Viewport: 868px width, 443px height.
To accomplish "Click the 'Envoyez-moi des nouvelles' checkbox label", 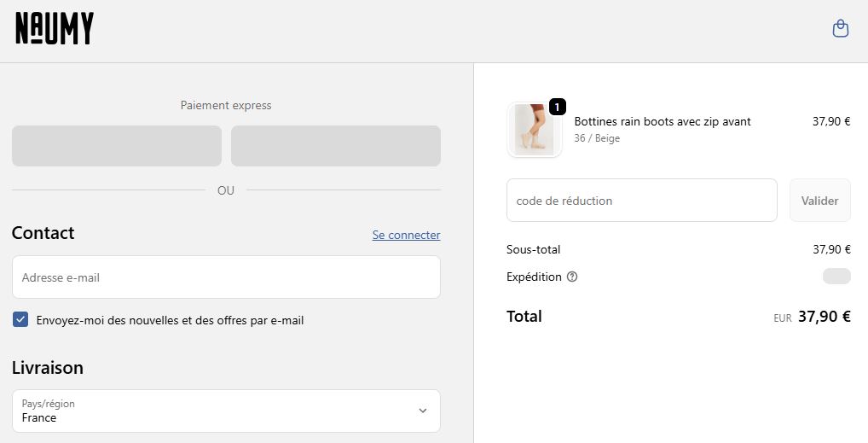I will (x=170, y=321).
